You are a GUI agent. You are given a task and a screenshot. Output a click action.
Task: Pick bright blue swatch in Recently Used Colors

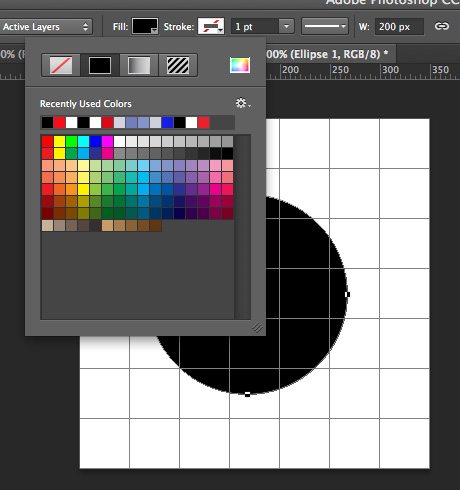167,123
